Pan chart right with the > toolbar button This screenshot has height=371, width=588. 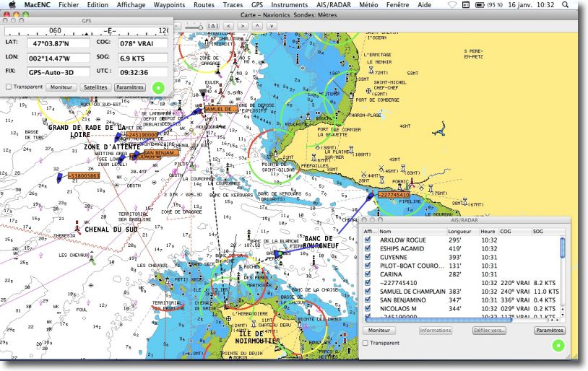(x=243, y=26)
